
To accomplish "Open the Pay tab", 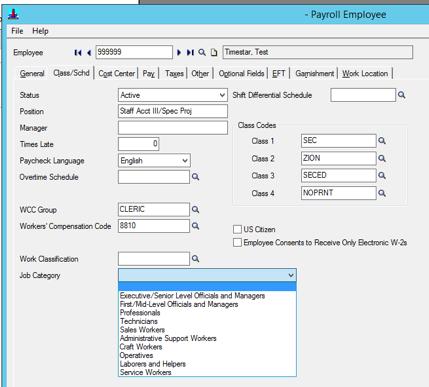I will [149, 73].
